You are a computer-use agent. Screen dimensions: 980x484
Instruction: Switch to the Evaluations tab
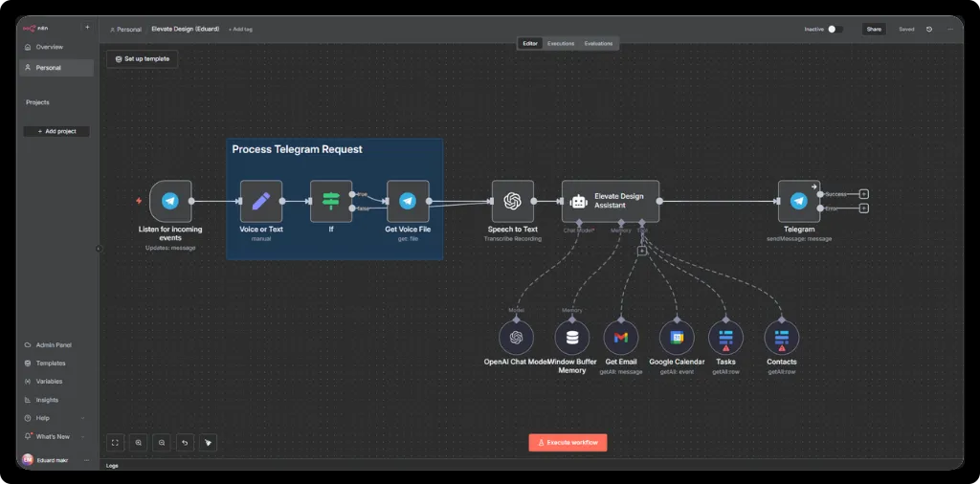click(x=599, y=44)
